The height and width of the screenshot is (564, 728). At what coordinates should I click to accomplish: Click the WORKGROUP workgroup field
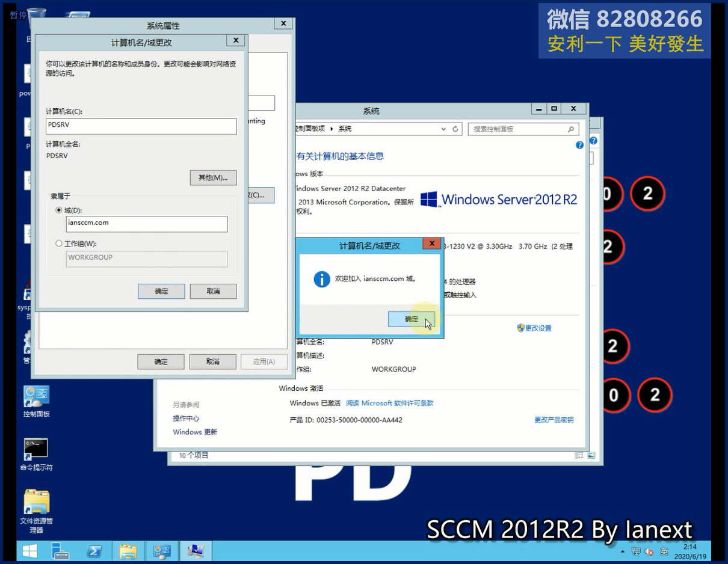(147, 259)
